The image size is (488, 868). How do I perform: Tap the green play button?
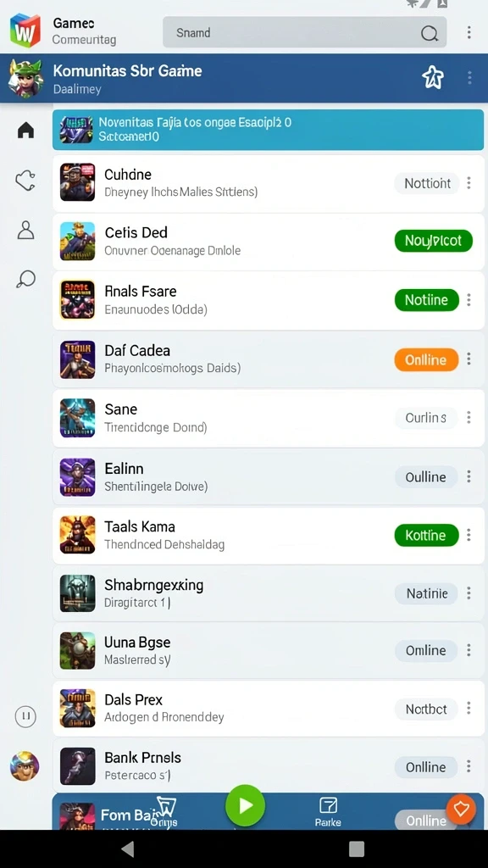(x=245, y=805)
